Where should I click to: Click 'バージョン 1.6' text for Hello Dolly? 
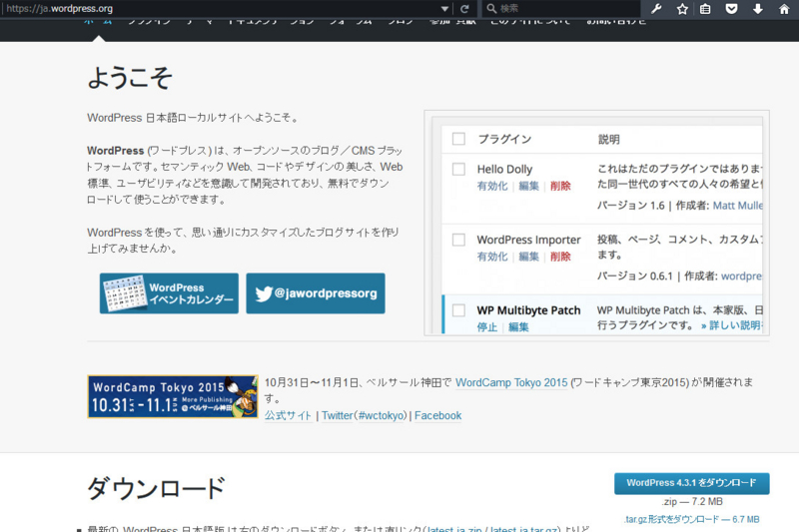[x=631, y=206]
